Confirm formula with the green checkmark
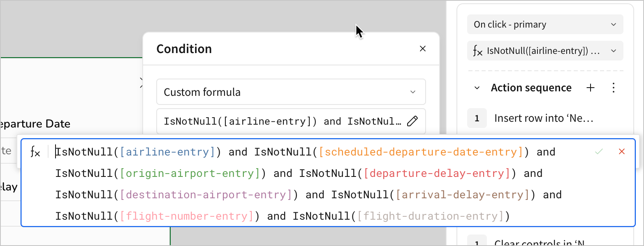Image resolution: width=644 pixels, height=246 pixels. click(599, 152)
